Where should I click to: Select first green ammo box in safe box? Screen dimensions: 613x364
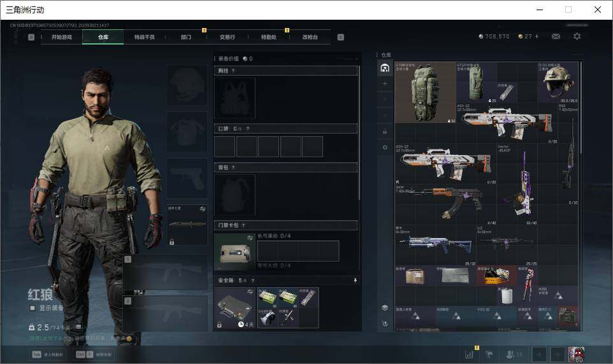(x=268, y=298)
